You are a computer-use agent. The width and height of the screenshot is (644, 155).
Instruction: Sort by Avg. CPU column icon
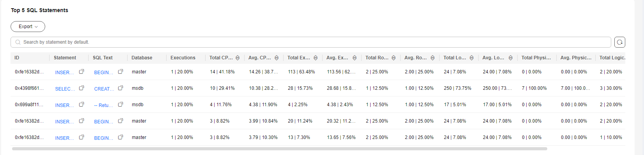coord(277,58)
